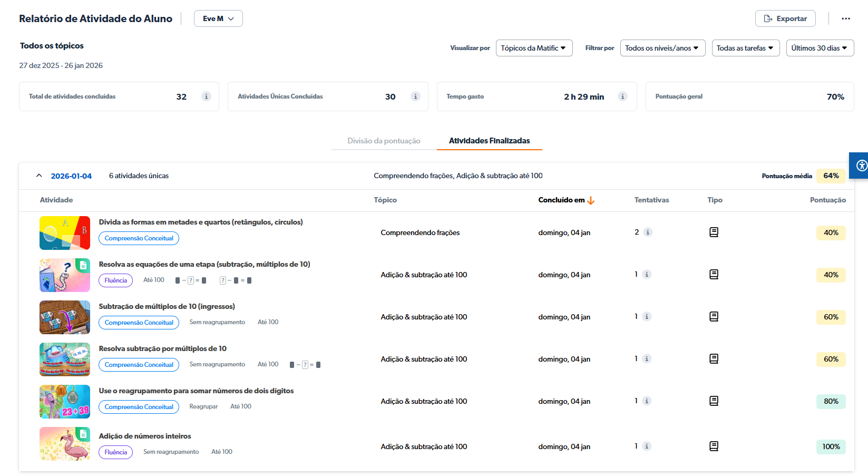Open Tópicos da Matific view dropdown
This screenshot has width=868, height=476.
(533, 48)
